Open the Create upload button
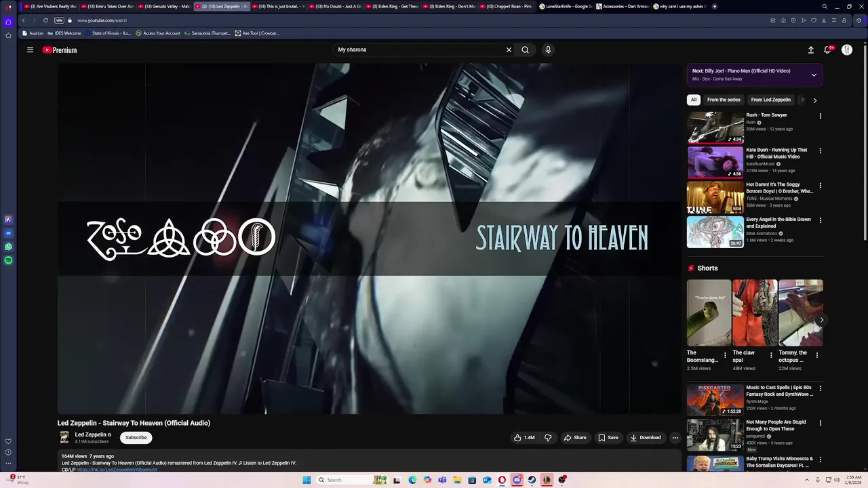 (x=810, y=49)
